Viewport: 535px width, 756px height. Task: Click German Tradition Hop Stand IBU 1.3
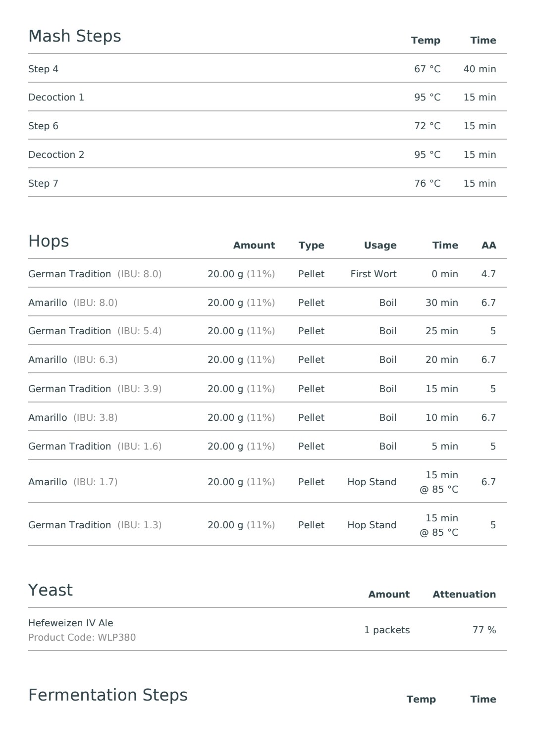coord(267,525)
